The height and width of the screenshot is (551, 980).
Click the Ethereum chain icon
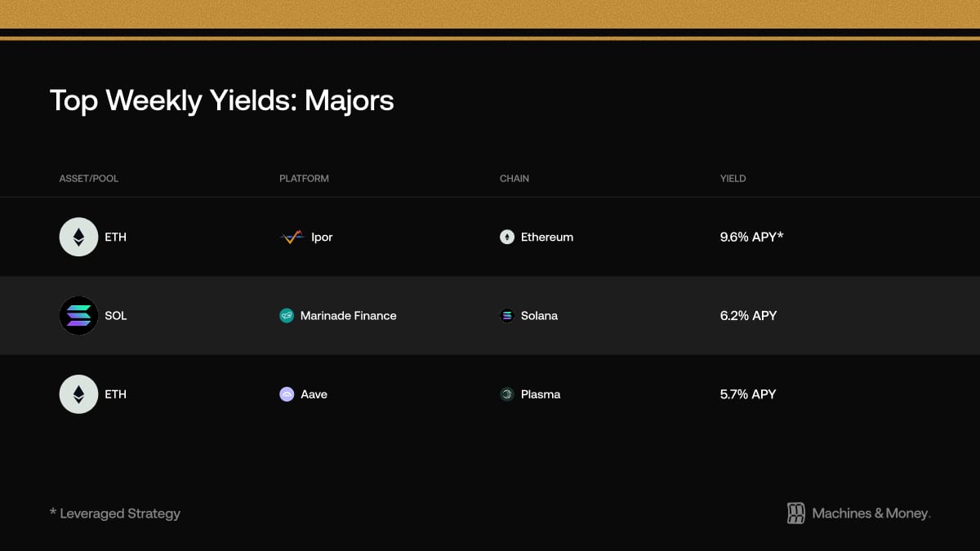coord(507,238)
